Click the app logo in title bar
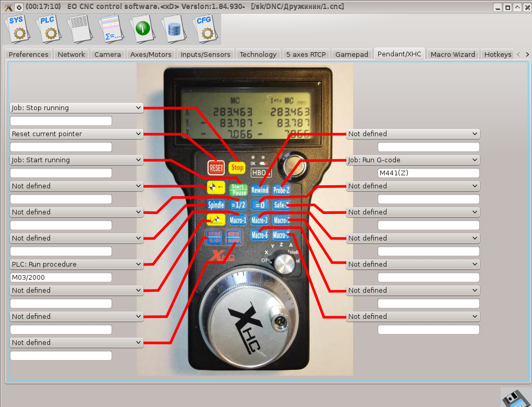This screenshot has width=532, height=407. tap(8, 7)
